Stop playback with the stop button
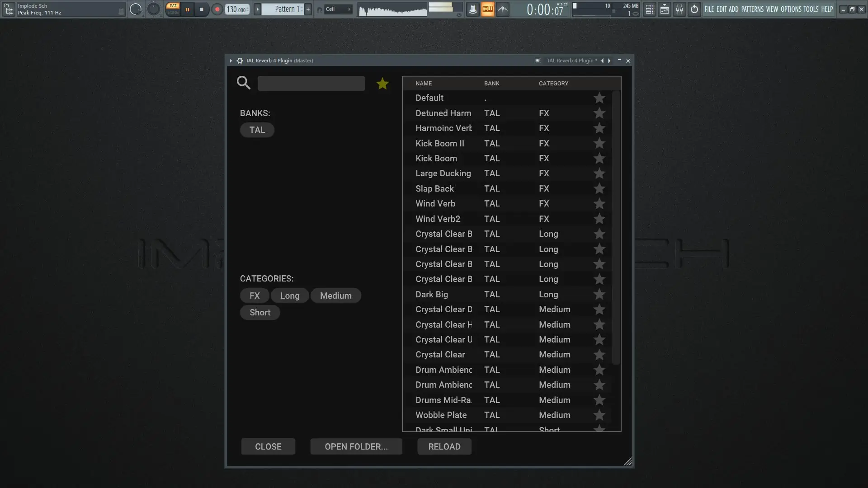Image resolution: width=868 pixels, height=488 pixels. point(202,9)
